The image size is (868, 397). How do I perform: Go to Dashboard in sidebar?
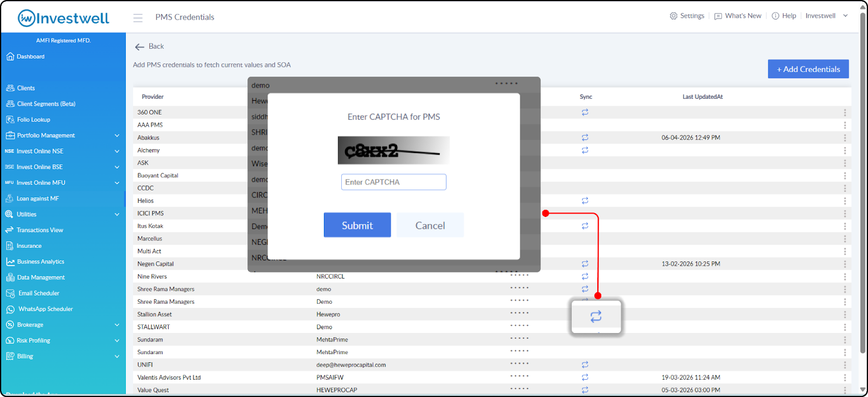pyautogui.click(x=25, y=56)
